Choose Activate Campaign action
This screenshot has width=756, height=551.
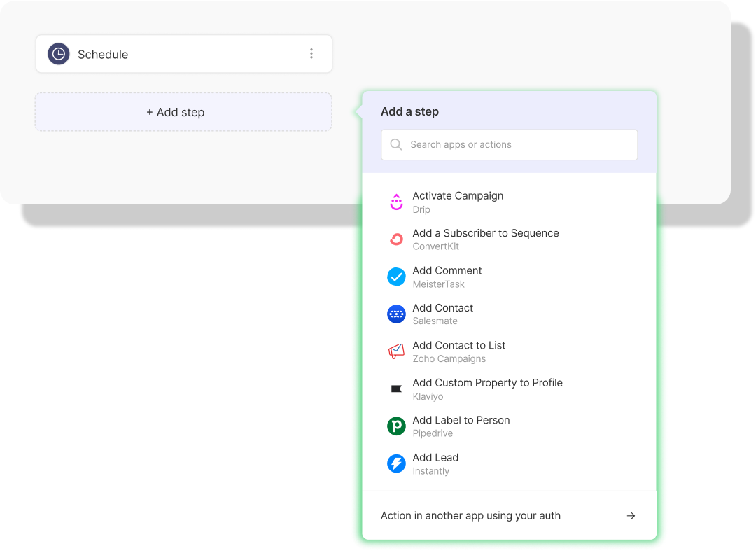(458, 196)
